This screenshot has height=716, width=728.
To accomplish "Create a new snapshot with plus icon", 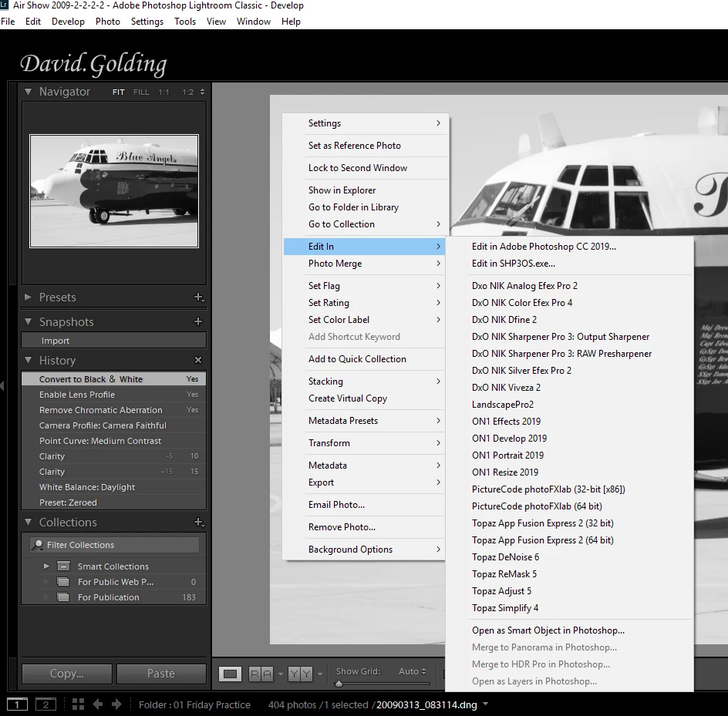I will [198, 321].
